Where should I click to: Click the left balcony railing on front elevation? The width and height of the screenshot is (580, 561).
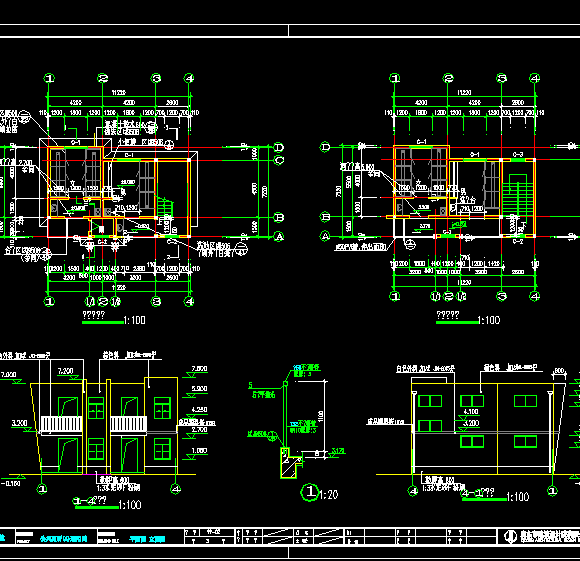61,424
